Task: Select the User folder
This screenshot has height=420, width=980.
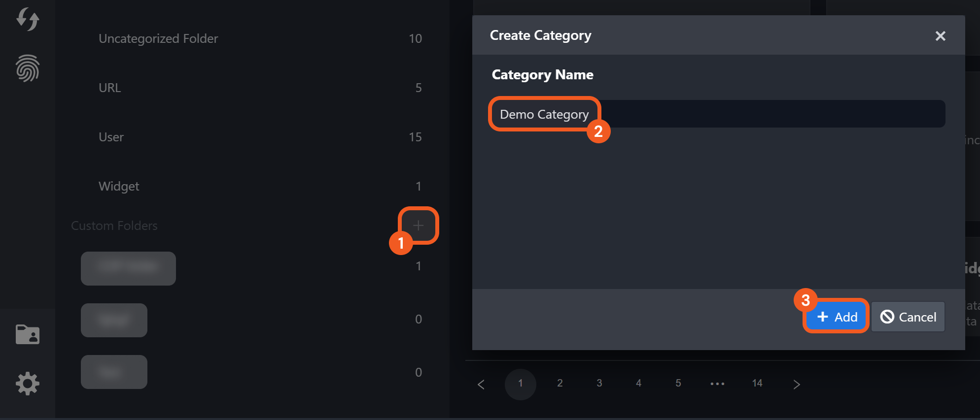Action: click(x=111, y=137)
